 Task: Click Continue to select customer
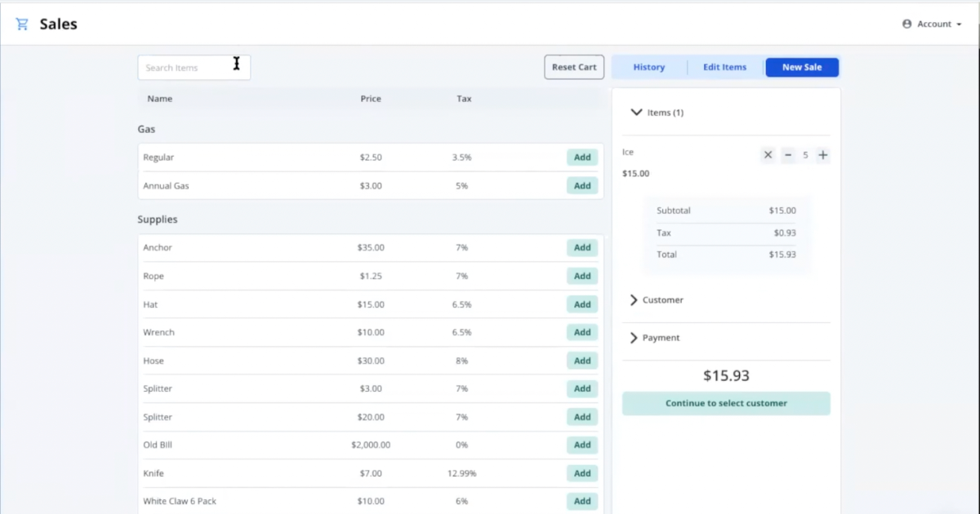pos(726,403)
